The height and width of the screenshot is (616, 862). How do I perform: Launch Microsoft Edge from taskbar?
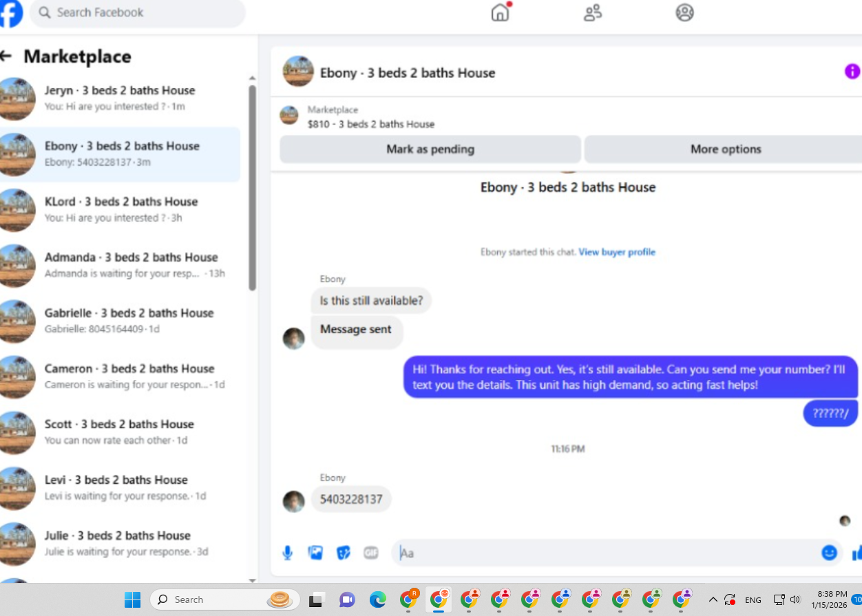(377, 599)
